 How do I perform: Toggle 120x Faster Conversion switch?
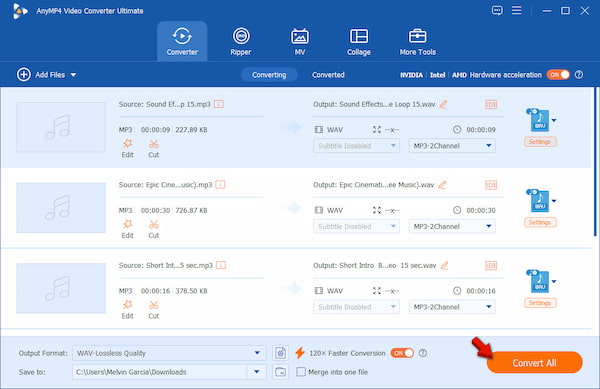click(402, 353)
